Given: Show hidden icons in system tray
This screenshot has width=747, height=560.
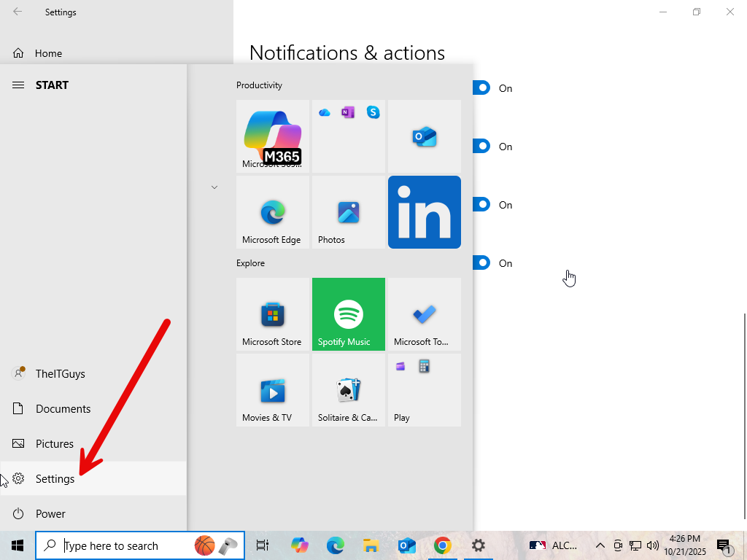Looking at the screenshot, I should click(x=600, y=545).
